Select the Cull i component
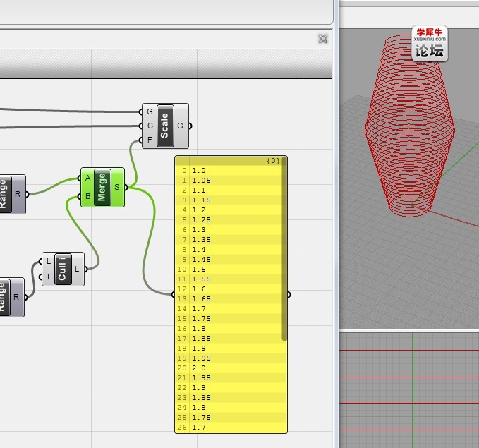The image size is (479, 448). click(x=63, y=269)
